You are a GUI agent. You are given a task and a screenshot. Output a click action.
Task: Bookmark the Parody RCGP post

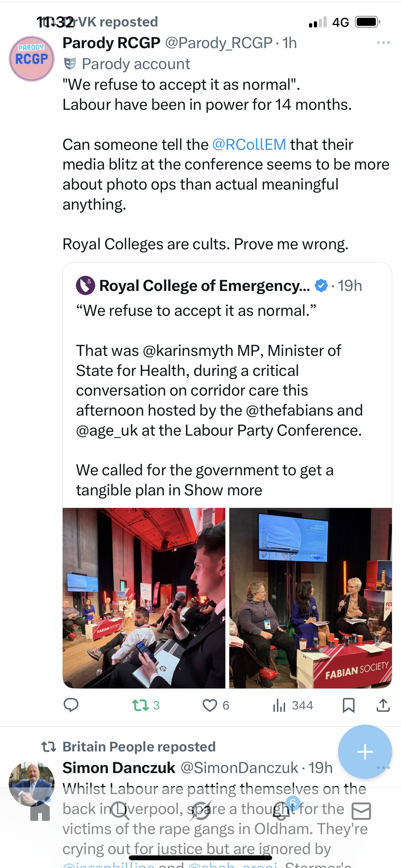[348, 705]
